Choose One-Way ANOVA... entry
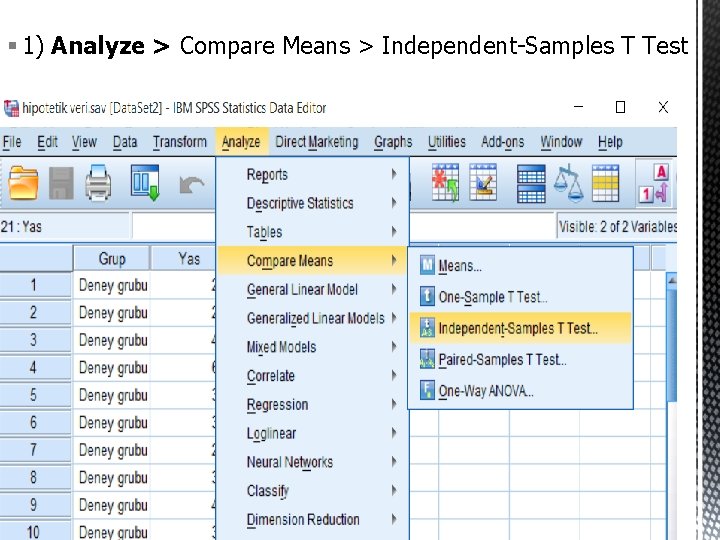 (x=520, y=390)
